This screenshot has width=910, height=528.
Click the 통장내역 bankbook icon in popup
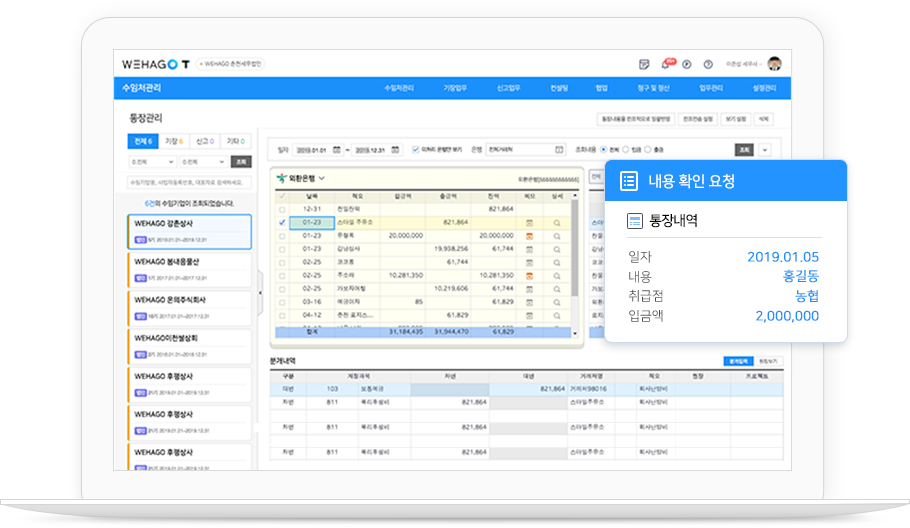635,221
